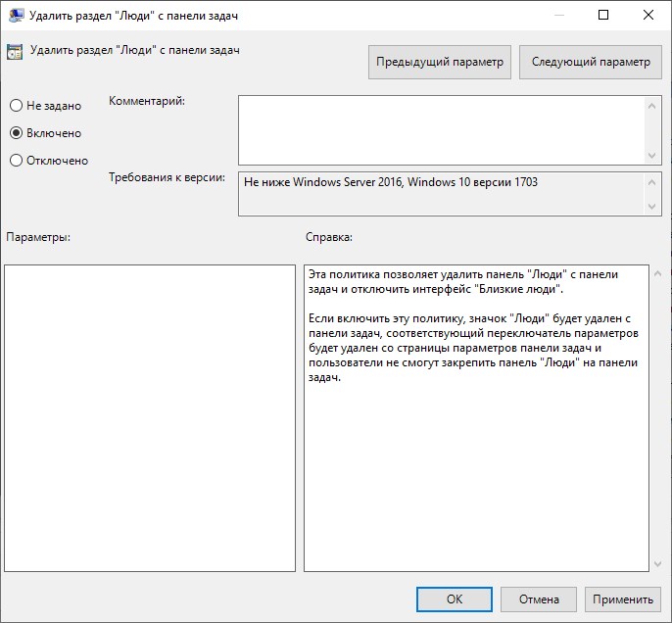Screen dimensions: 672x623
Task: Confirm with the OK button
Action: coord(454,599)
